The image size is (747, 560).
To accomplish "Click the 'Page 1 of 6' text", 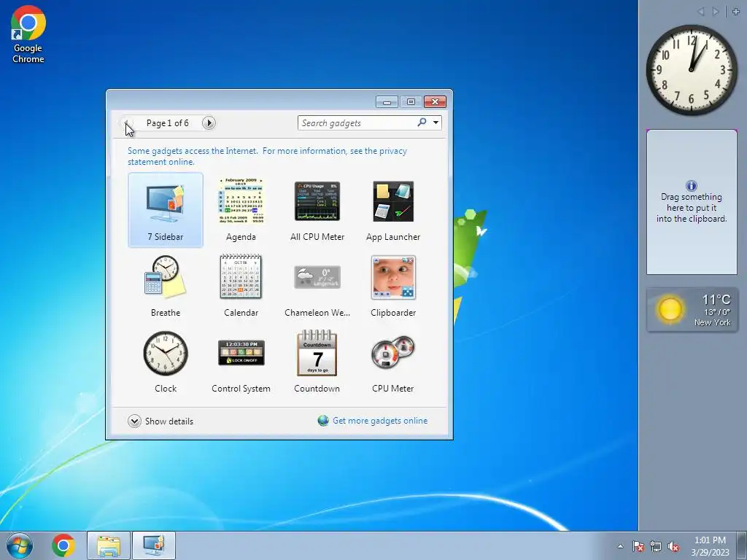I will (168, 122).
